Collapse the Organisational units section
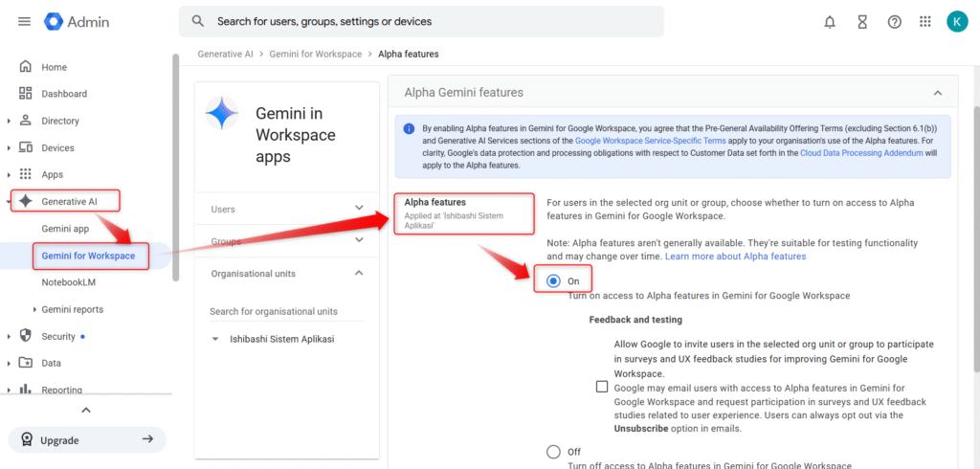Screen dimensions: 980x469 pyautogui.click(x=359, y=274)
